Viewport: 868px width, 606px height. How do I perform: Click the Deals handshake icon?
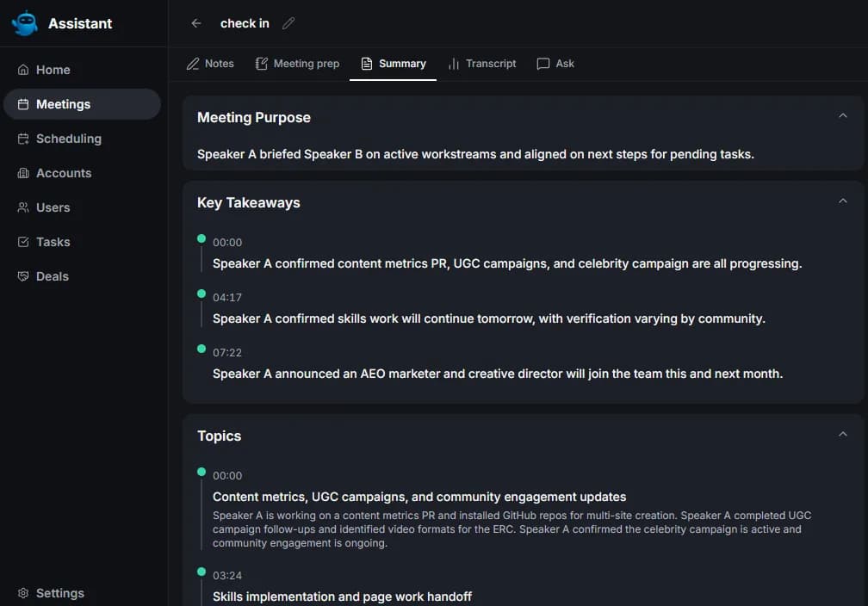23,276
